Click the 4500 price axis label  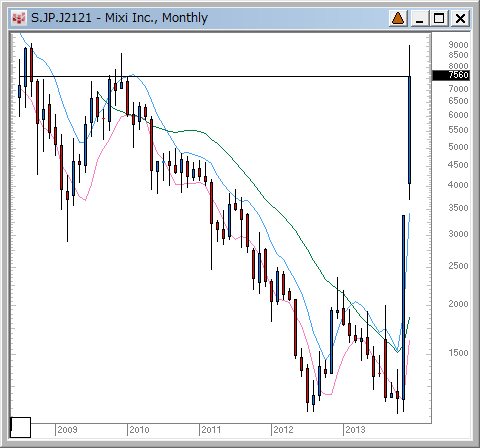point(458,165)
